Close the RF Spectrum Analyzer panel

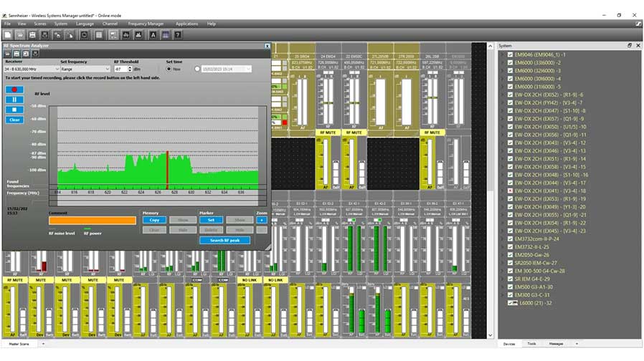coord(267,46)
